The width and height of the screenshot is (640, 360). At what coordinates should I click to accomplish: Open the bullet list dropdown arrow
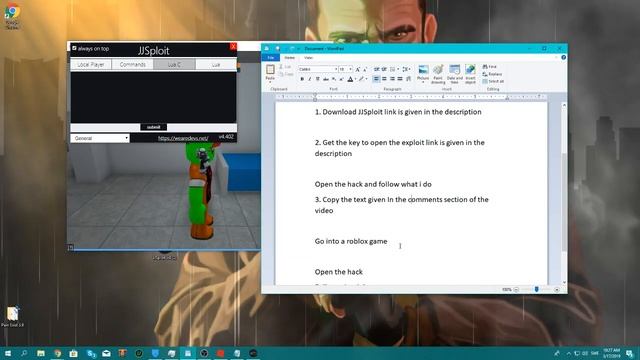[398, 69]
